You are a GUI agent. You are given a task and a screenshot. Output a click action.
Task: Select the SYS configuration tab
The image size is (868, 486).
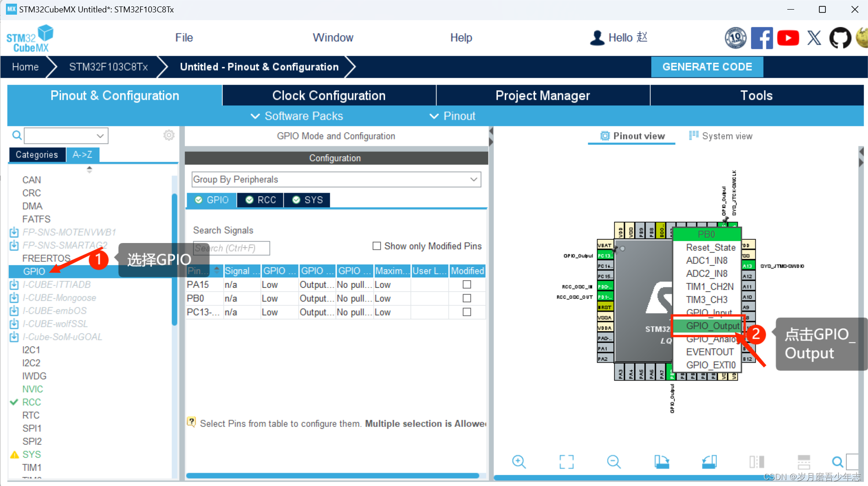(307, 200)
